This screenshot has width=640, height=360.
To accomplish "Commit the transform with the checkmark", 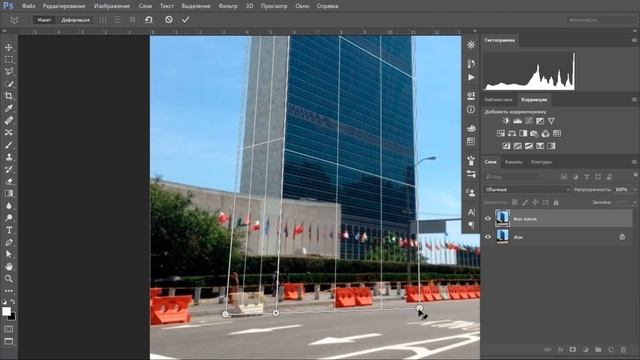I will 186,20.
